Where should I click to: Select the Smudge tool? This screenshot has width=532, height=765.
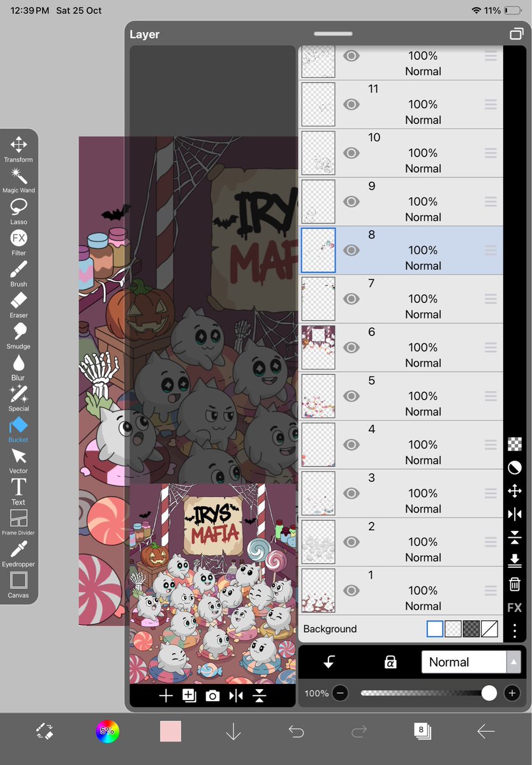pyautogui.click(x=18, y=336)
